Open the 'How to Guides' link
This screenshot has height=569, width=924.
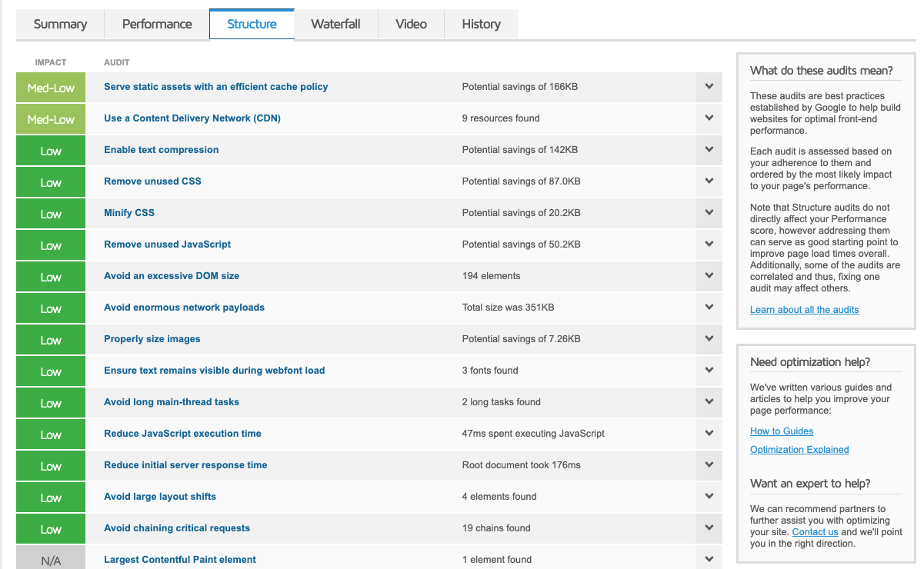(x=782, y=431)
